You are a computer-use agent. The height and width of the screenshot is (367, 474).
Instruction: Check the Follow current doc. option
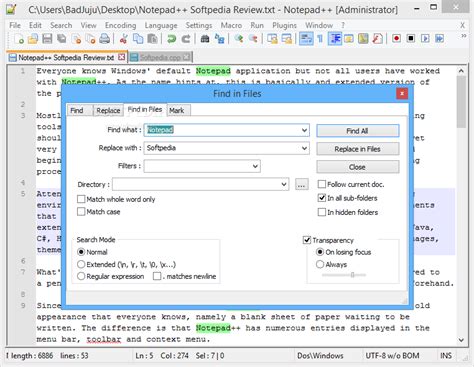[x=322, y=184]
